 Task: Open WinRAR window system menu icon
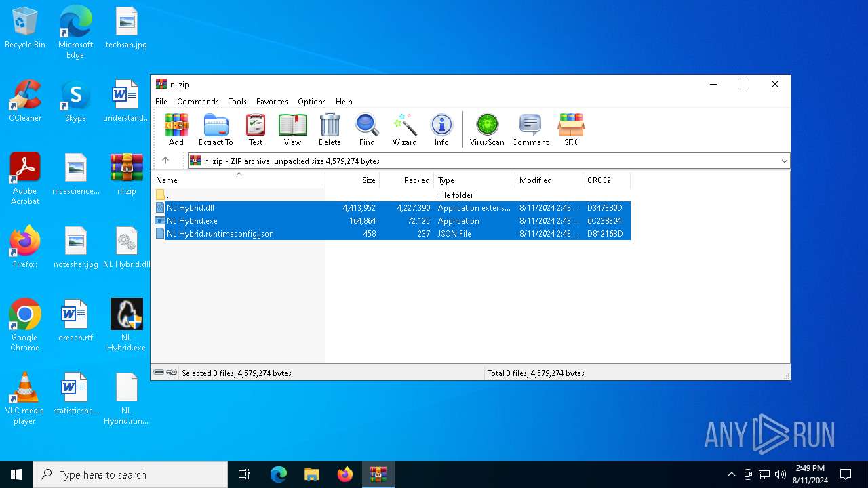(161, 84)
